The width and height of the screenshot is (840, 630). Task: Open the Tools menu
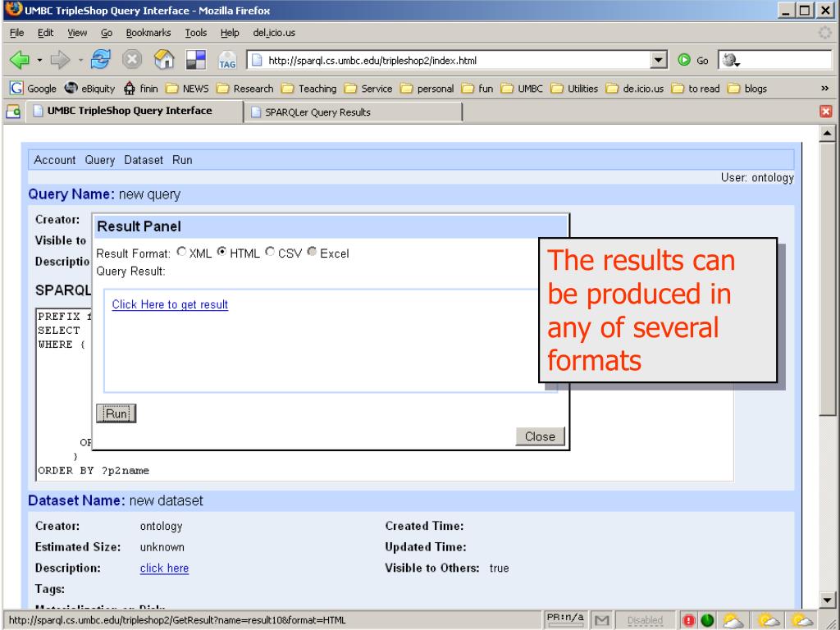click(196, 33)
